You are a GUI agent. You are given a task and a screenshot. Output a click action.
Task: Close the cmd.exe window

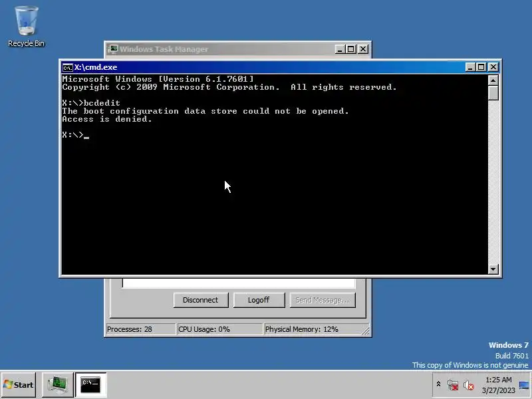click(x=493, y=67)
